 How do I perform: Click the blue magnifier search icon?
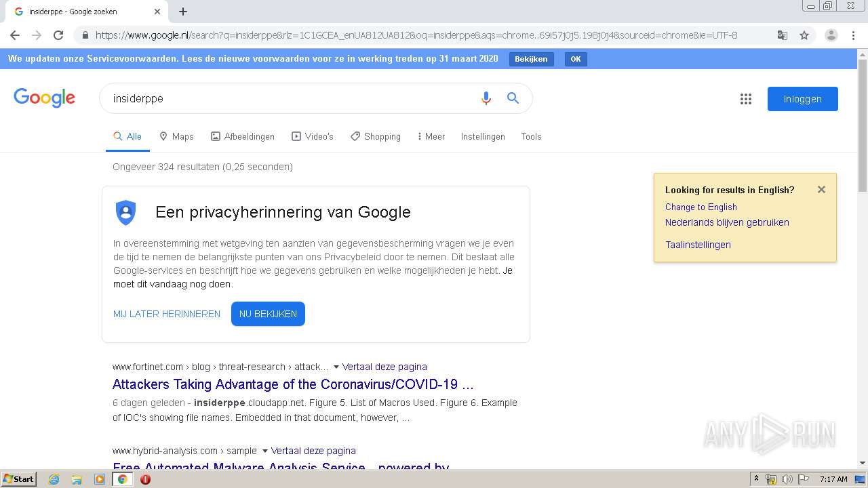pos(513,98)
